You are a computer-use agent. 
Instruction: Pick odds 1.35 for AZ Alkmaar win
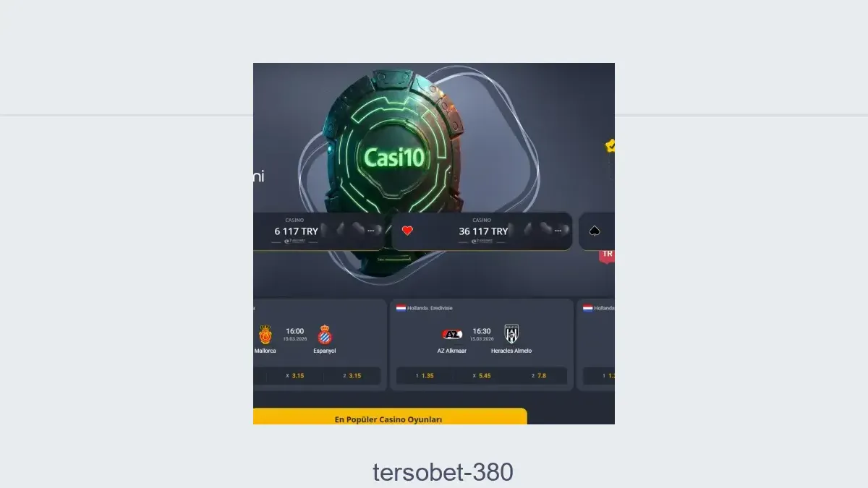425,376
